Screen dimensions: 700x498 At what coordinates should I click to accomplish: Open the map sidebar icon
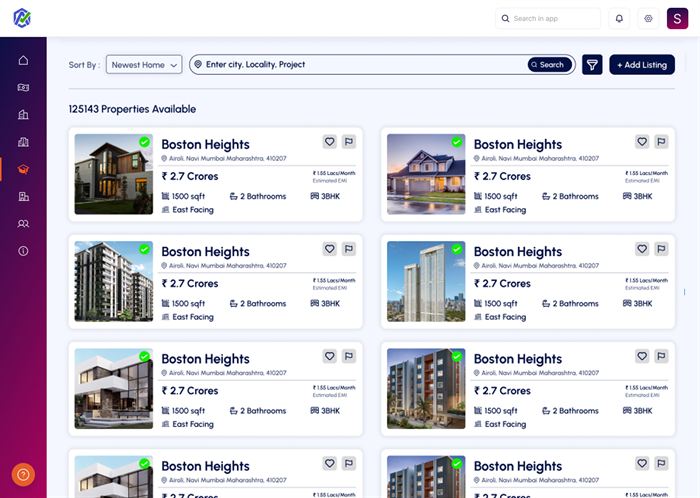click(x=23, y=87)
